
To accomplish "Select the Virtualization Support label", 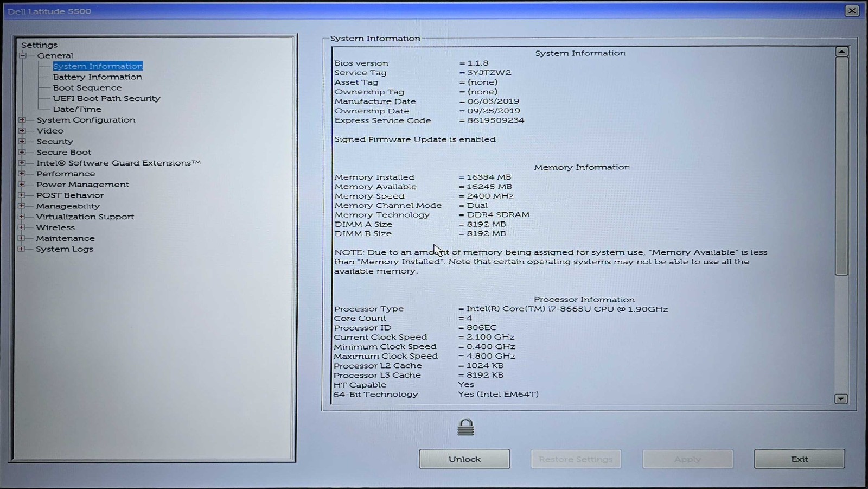I will (85, 217).
